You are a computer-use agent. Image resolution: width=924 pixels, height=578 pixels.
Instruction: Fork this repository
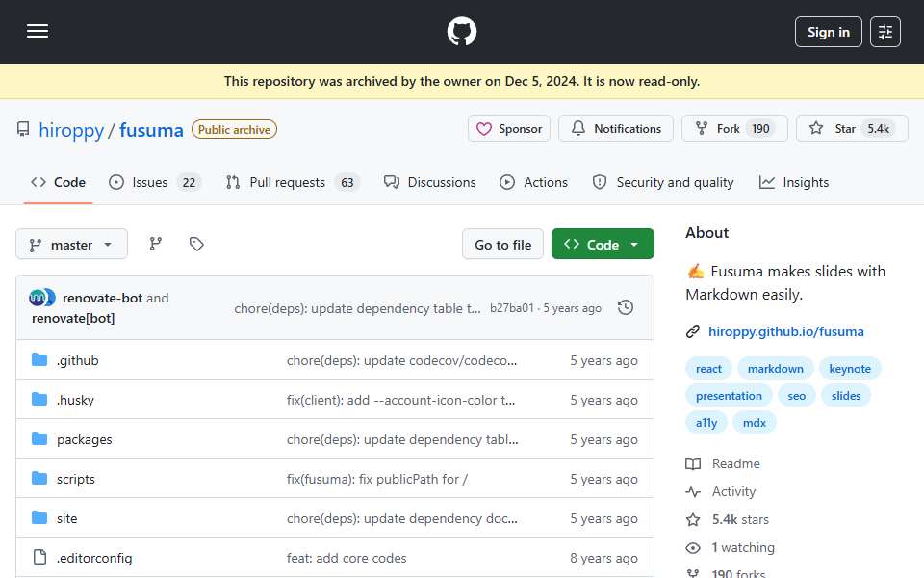click(x=734, y=128)
